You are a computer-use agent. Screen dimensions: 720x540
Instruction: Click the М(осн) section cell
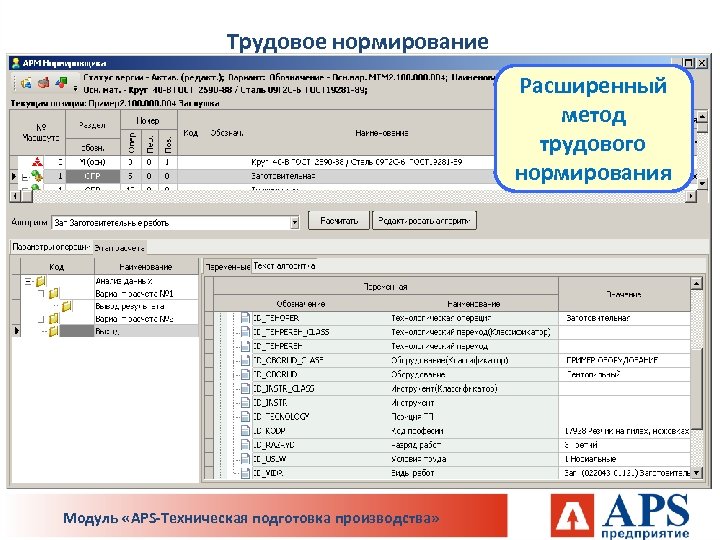tap(93, 162)
